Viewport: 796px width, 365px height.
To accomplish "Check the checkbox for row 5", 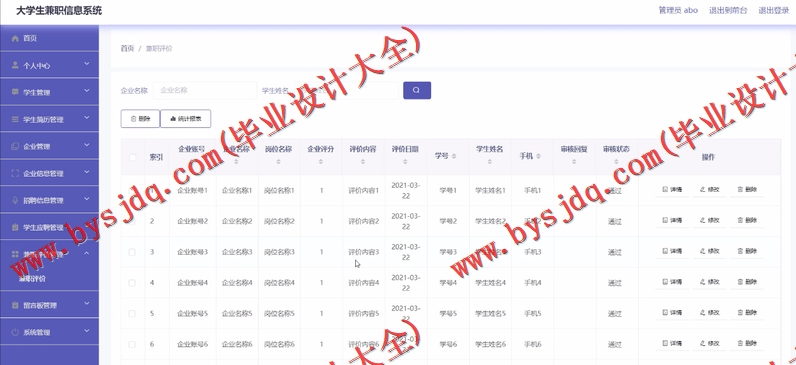I will pyautogui.click(x=132, y=314).
